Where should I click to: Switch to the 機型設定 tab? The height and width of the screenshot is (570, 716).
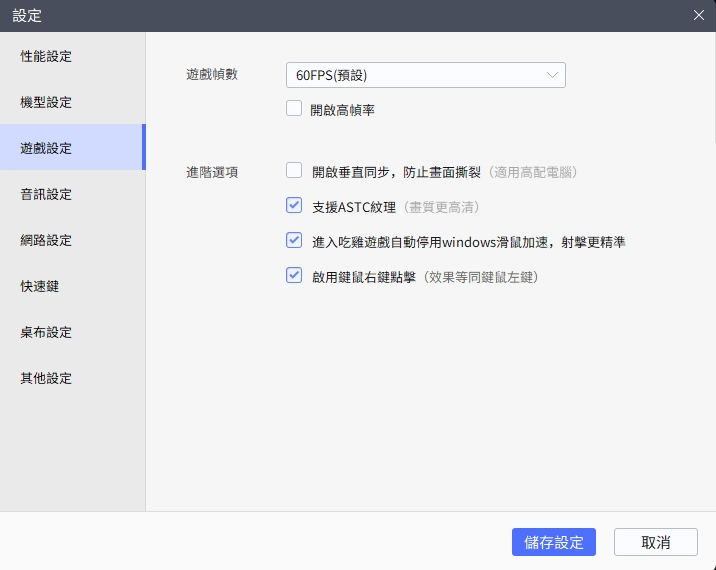[x=46, y=102]
